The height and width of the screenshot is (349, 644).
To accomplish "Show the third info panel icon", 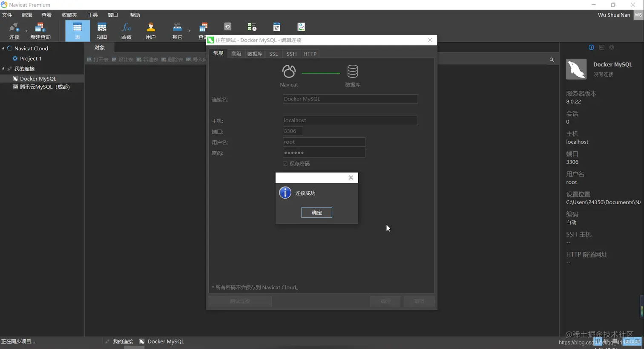I will [612, 47].
